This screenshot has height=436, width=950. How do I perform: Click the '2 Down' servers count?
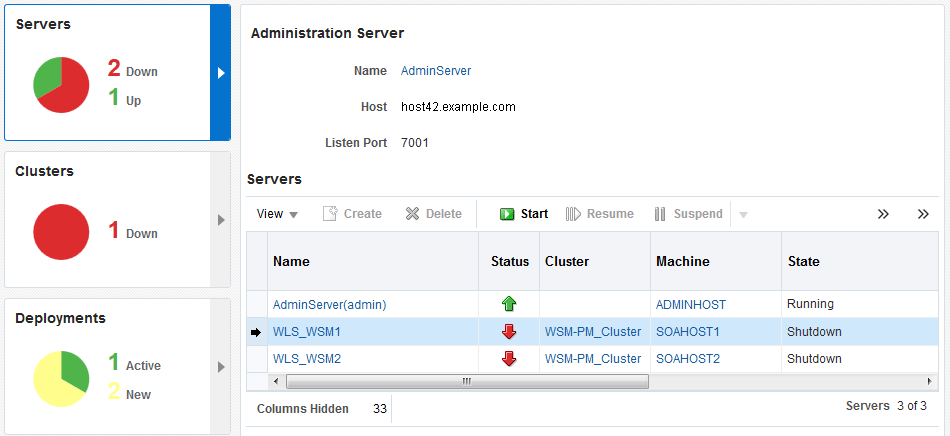click(133, 69)
